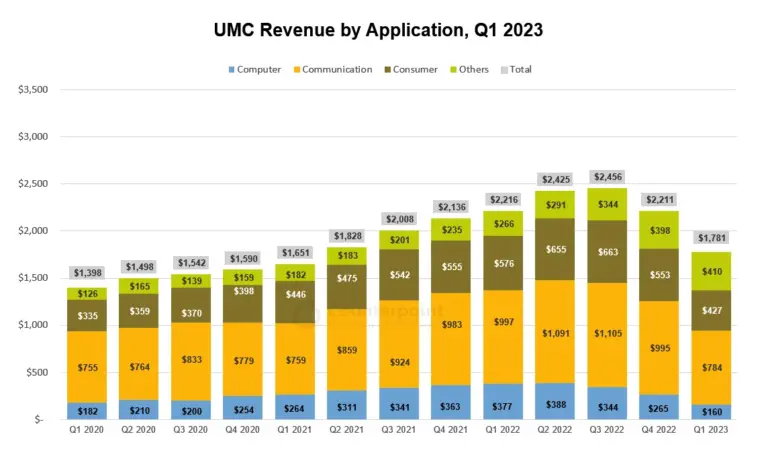Viewport: 768px width, 467px height.
Task: Click the $182 computer value in Q1 2020
Action: (88, 411)
